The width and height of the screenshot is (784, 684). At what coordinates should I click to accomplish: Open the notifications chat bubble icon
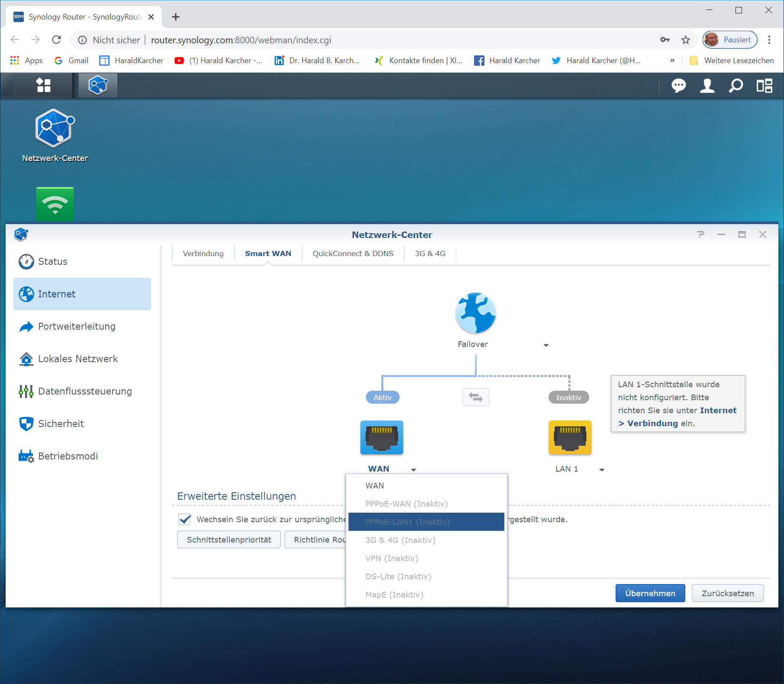[x=678, y=86]
